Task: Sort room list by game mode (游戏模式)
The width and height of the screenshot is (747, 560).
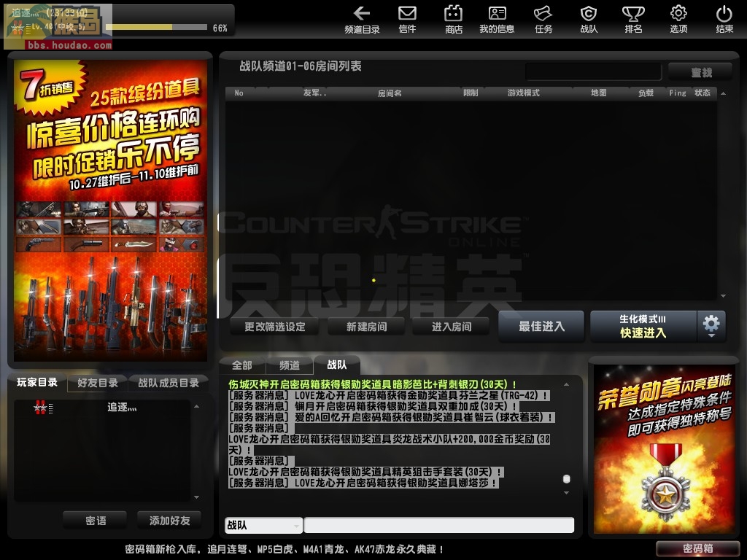Action: point(524,93)
